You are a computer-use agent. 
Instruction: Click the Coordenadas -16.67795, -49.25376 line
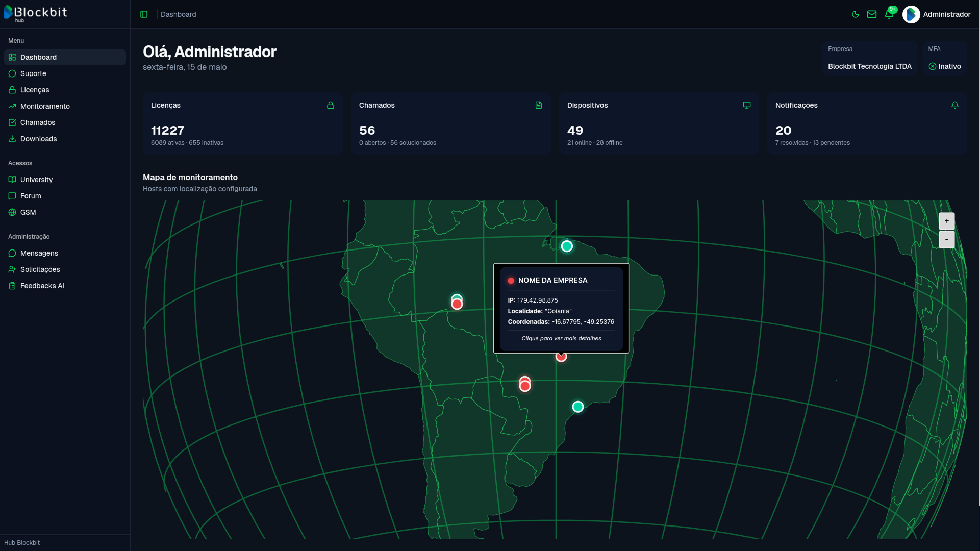561,322
